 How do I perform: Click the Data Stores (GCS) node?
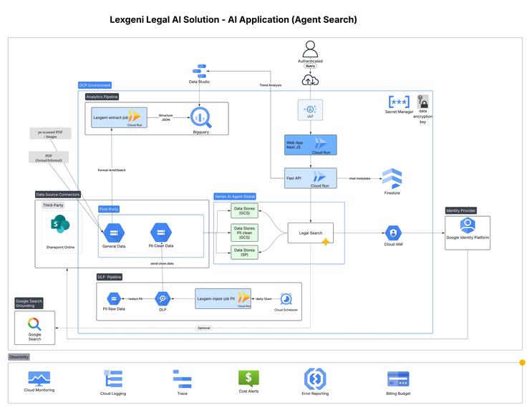(x=244, y=211)
